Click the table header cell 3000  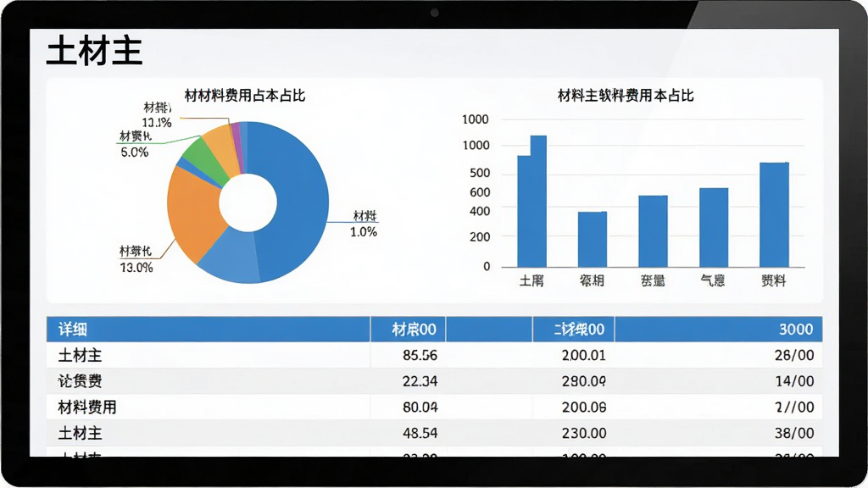point(719,330)
